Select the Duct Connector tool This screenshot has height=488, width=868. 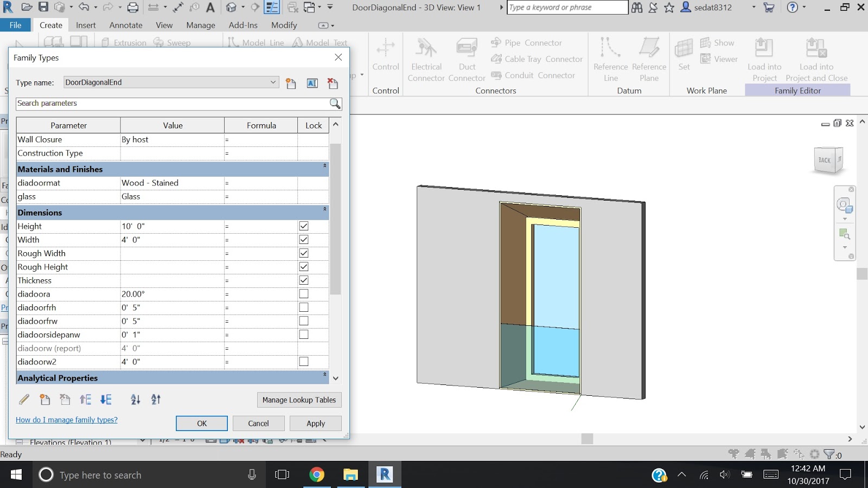pyautogui.click(x=467, y=58)
